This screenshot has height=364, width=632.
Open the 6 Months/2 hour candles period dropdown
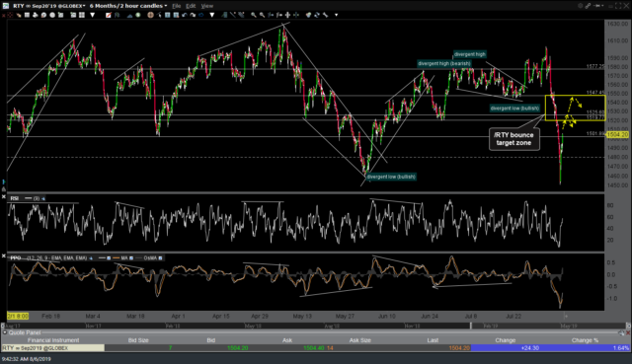pos(128,6)
